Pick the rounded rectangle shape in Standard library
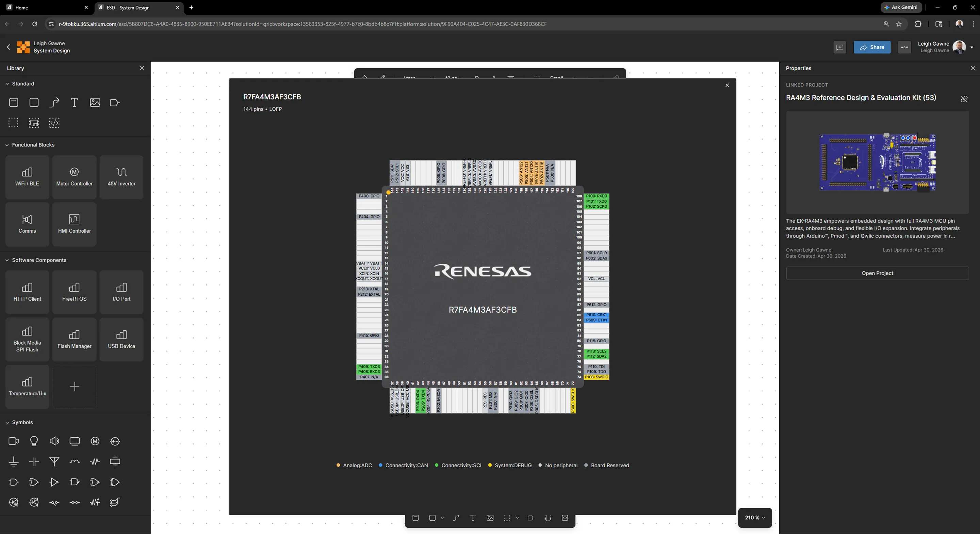 (34, 103)
